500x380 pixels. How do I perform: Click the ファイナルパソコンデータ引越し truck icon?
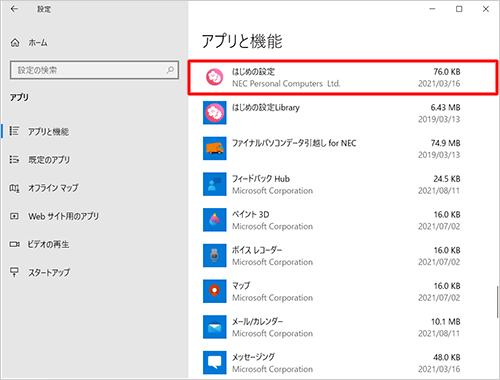(215, 148)
